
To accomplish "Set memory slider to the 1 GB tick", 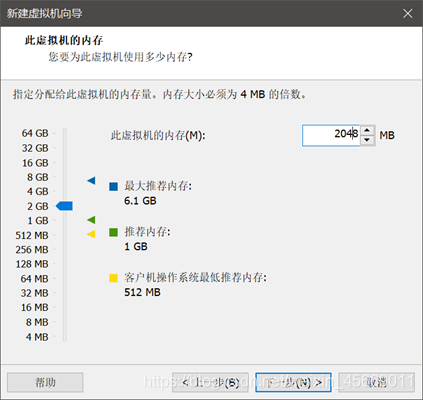I will click(x=65, y=221).
